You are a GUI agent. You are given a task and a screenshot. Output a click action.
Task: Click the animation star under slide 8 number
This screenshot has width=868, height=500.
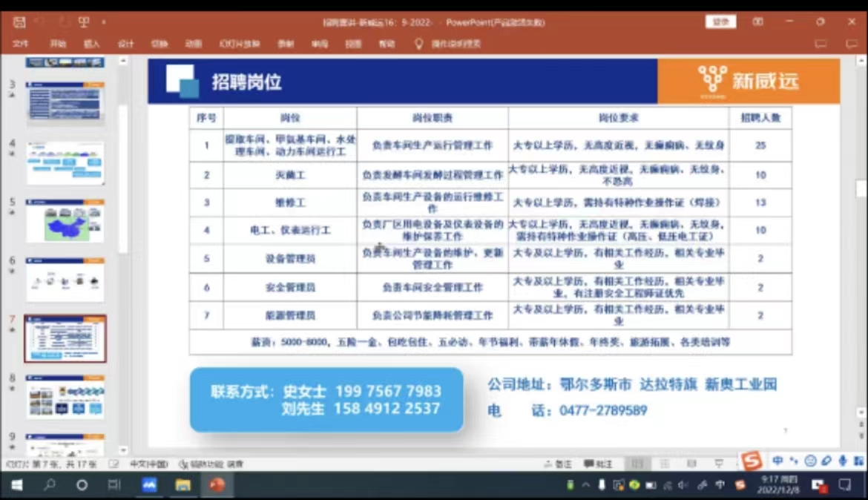(12, 389)
